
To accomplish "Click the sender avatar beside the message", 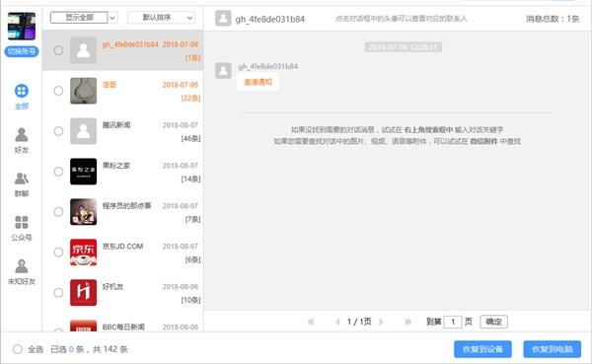I will [223, 71].
